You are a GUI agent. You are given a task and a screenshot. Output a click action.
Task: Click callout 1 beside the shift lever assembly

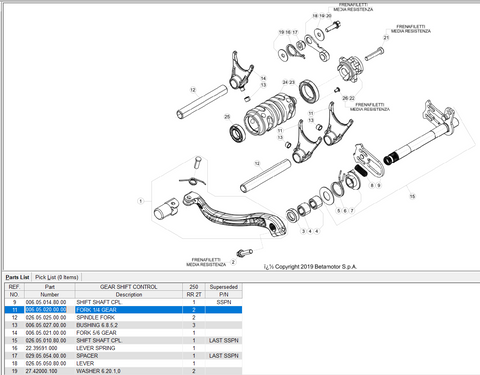[140, 201]
